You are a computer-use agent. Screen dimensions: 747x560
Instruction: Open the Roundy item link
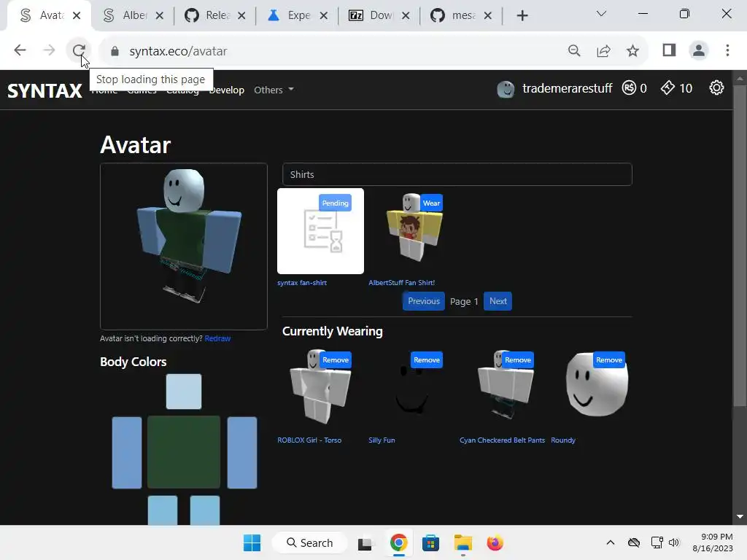563,440
